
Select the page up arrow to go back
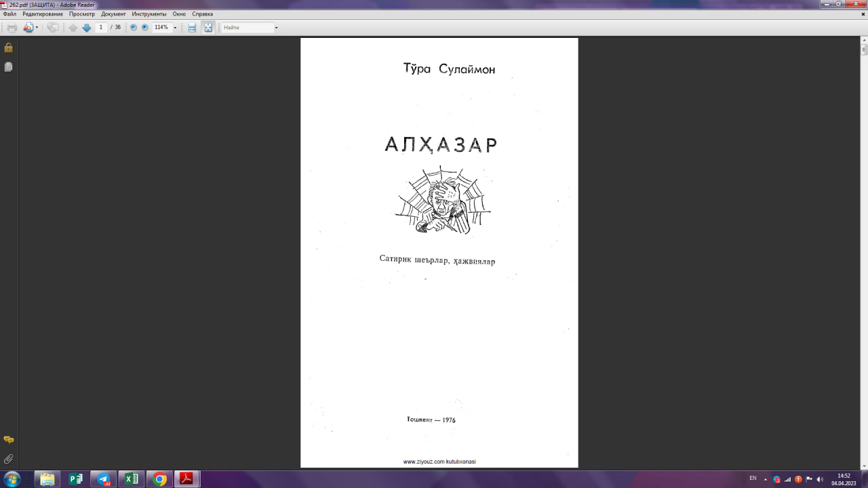click(x=72, y=27)
